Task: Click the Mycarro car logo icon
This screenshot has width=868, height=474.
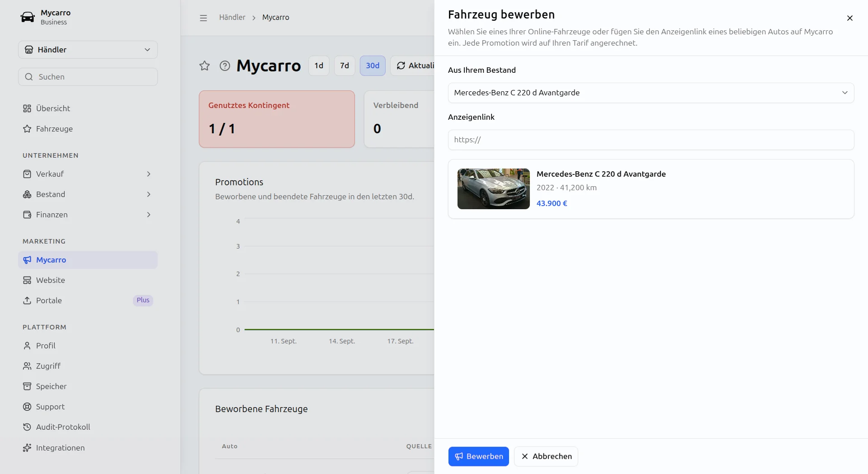Action: tap(28, 17)
